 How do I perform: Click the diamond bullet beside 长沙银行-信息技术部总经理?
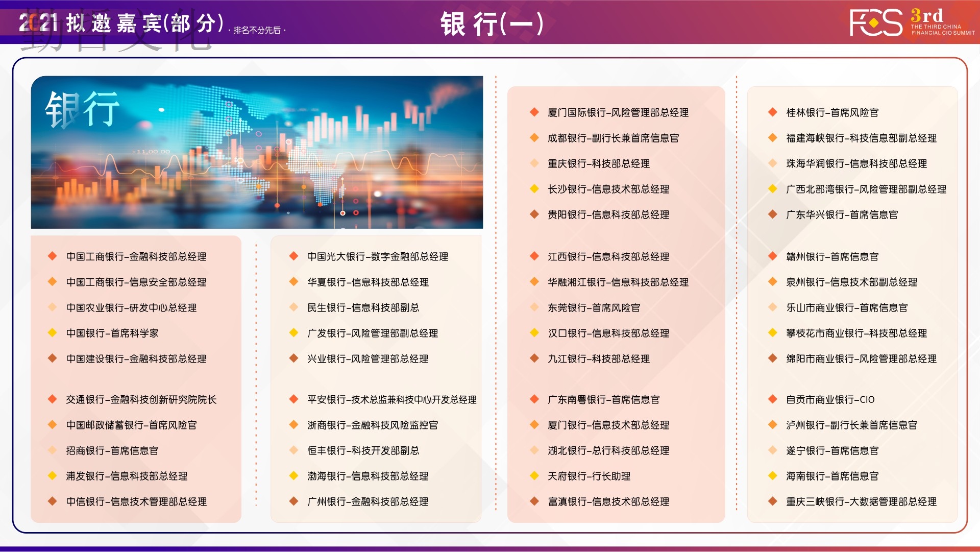click(534, 188)
